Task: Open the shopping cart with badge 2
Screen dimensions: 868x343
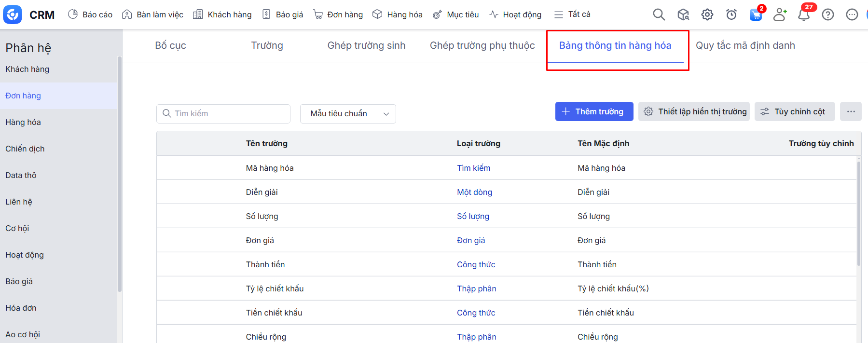Action: tap(756, 14)
